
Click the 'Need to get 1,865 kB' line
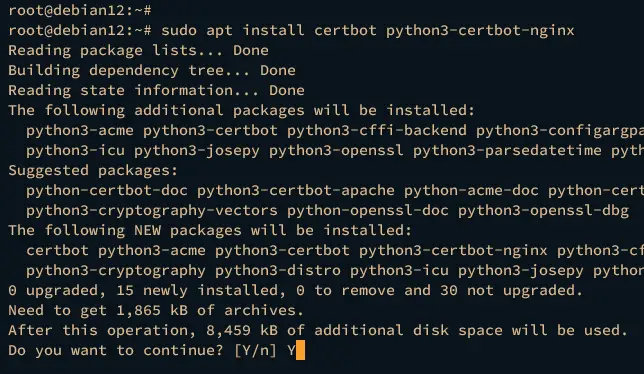pyautogui.click(x=156, y=310)
